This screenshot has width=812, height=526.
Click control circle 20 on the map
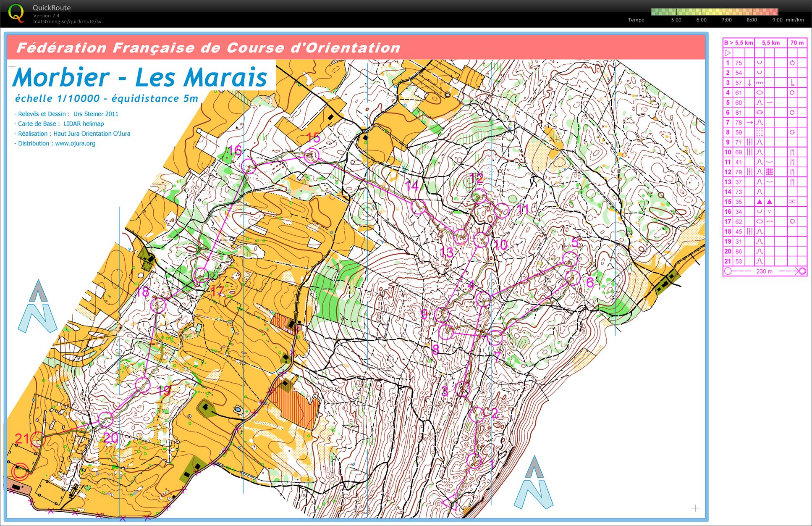coord(105,420)
